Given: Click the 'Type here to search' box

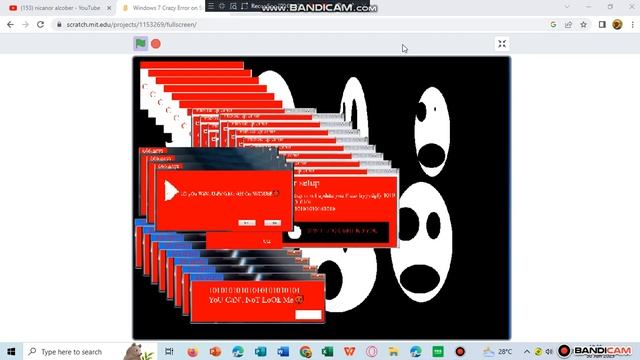Looking at the screenshot, I should click(89, 351).
